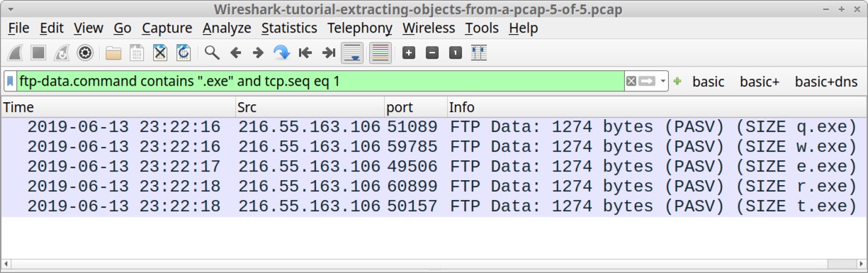Zoom out on packet text

coord(432,52)
